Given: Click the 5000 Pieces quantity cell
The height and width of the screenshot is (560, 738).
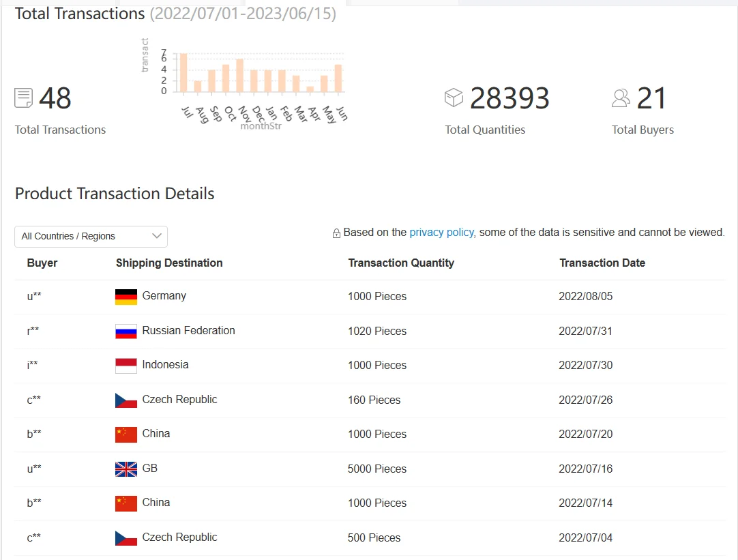Looking at the screenshot, I should 377,469.
